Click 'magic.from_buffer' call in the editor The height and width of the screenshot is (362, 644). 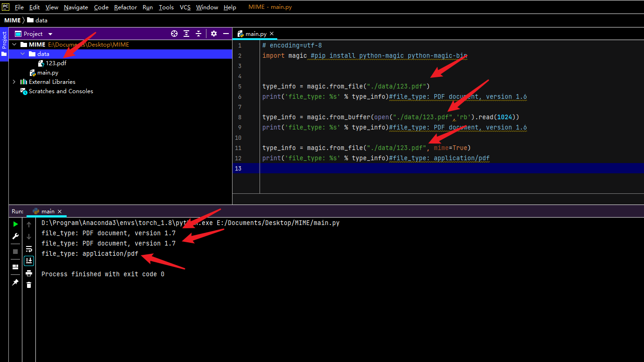[x=339, y=117]
